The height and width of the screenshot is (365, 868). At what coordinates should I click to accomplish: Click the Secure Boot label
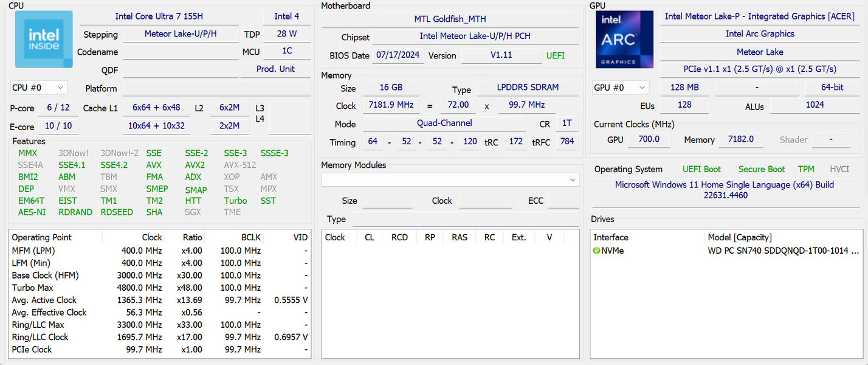[x=762, y=169]
